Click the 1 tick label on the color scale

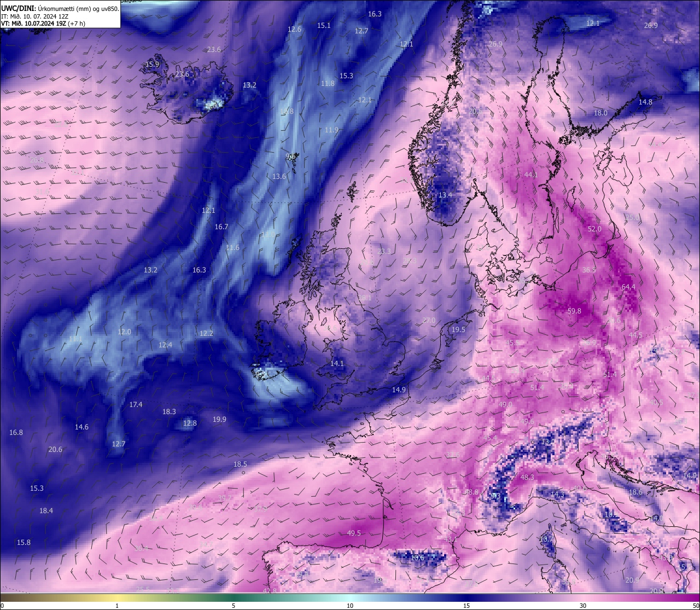coord(117,605)
